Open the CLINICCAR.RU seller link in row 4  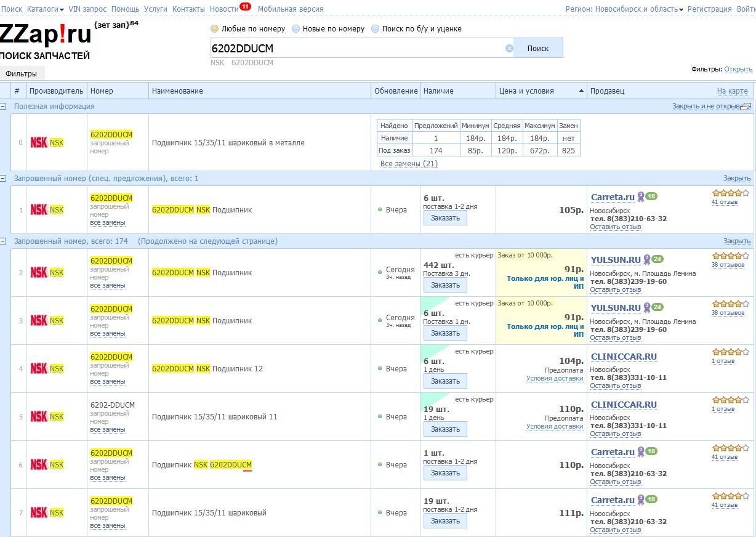point(624,357)
